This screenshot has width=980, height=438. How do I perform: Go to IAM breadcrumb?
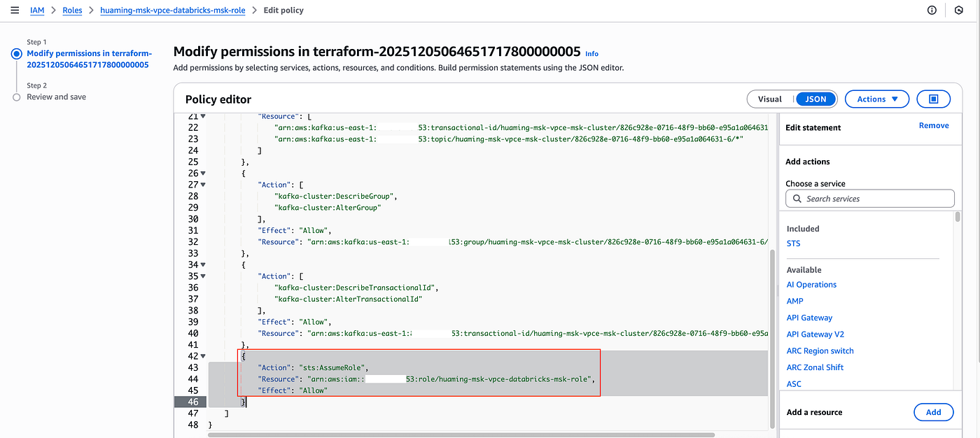pos(37,10)
